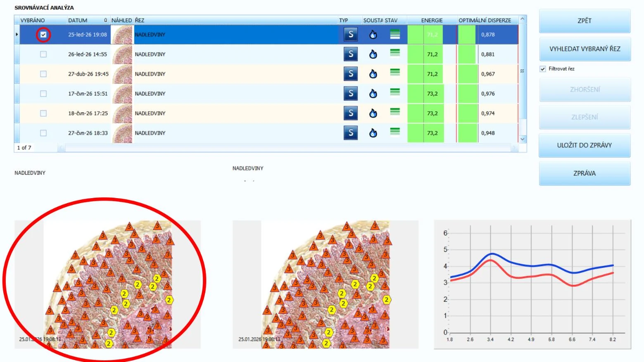Click the ZPĚT button

click(585, 21)
